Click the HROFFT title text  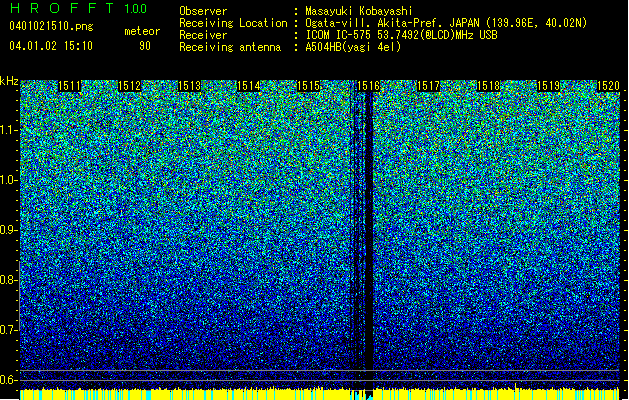click(x=63, y=8)
